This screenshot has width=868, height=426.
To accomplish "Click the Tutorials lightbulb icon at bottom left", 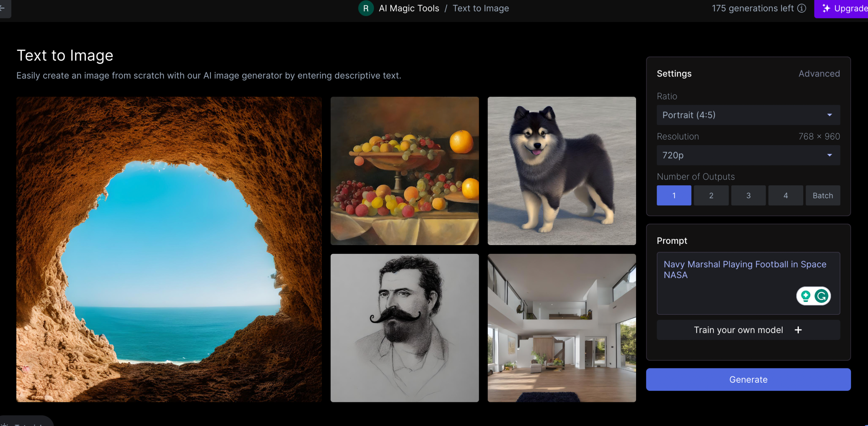I will coord(4,424).
